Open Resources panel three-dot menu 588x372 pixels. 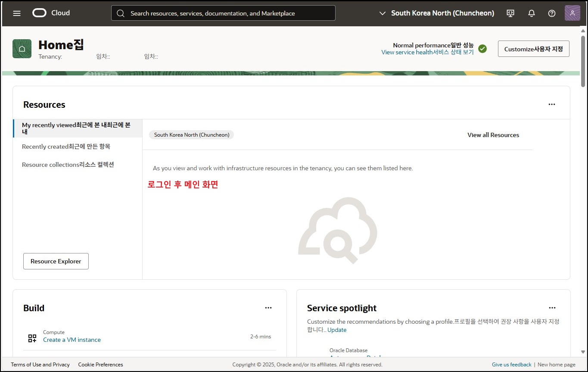coord(552,104)
